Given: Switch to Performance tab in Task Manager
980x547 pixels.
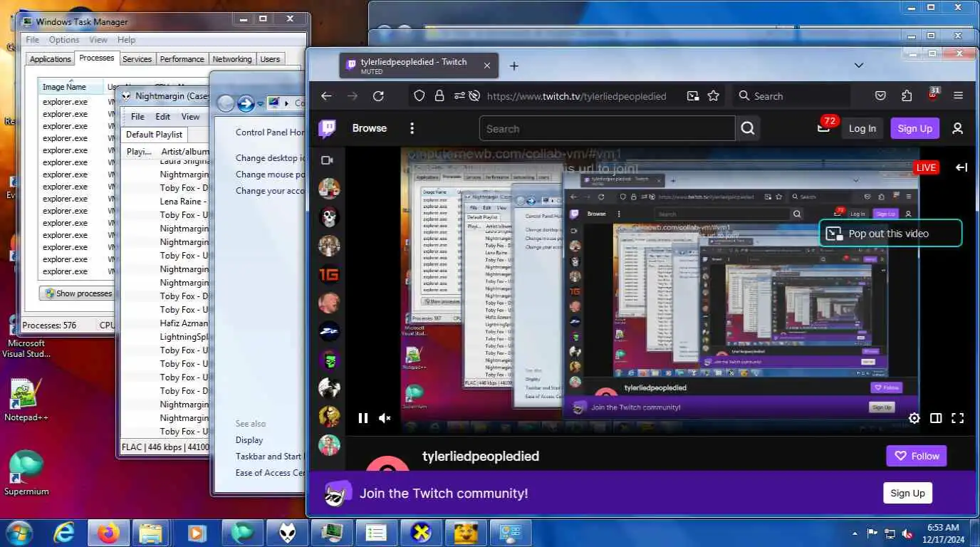Looking at the screenshot, I should (182, 59).
